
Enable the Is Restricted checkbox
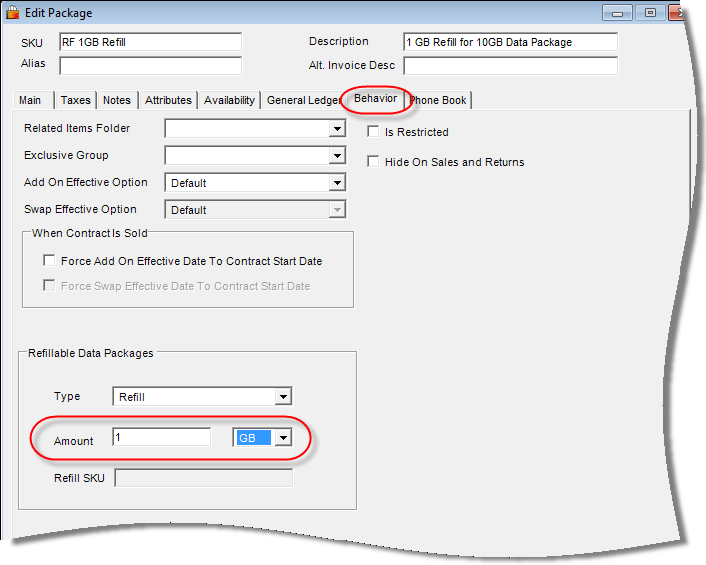tap(373, 132)
